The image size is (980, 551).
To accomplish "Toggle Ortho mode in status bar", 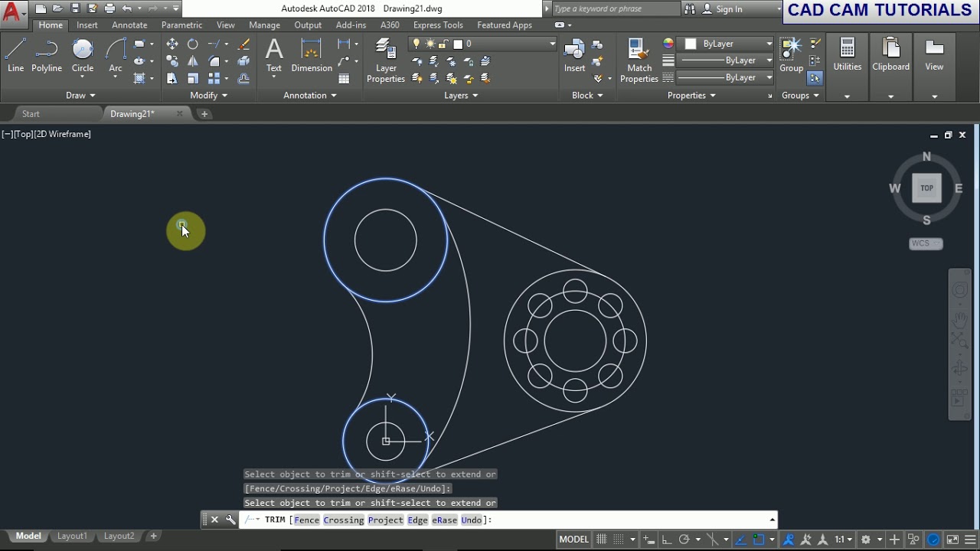I will 666,540.
